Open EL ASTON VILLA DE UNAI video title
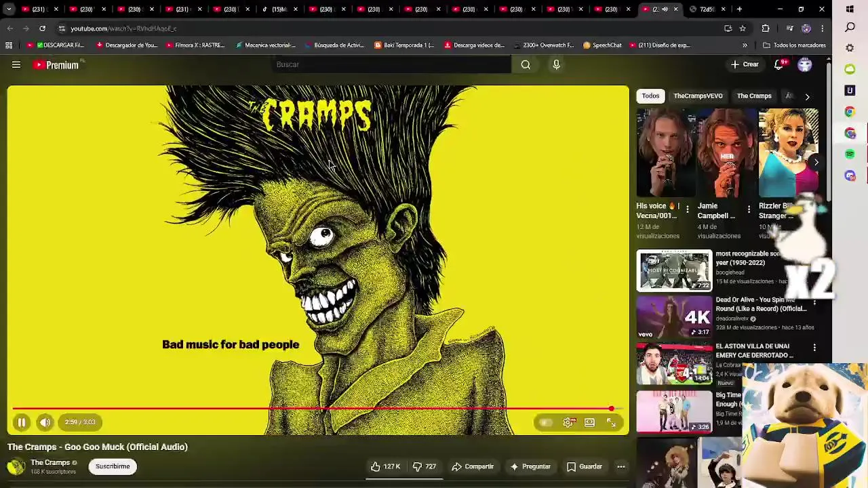Viewport: 868px width, 488px height. (754, 350)
